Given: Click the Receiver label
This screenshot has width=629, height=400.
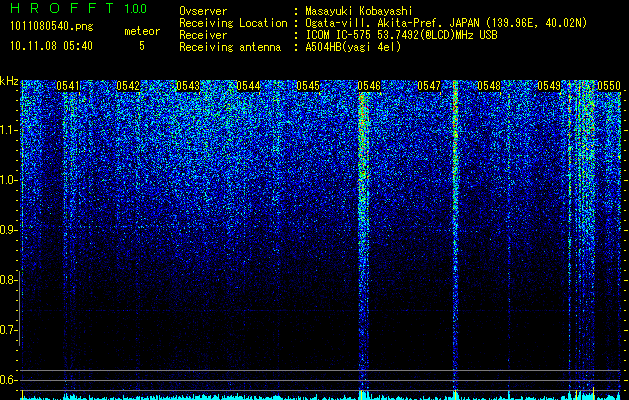Looking at the screenshot, I should 203,35.
